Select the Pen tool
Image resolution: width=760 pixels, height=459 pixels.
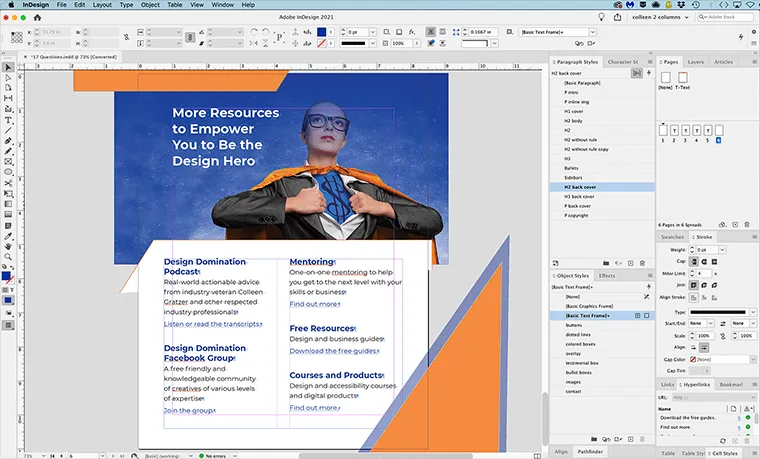[x=8, y=141]
